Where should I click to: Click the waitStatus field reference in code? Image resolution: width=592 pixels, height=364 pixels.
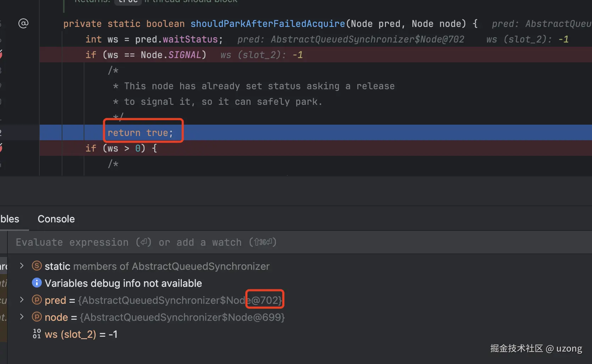pyautogui.click(x=190, y=39)
